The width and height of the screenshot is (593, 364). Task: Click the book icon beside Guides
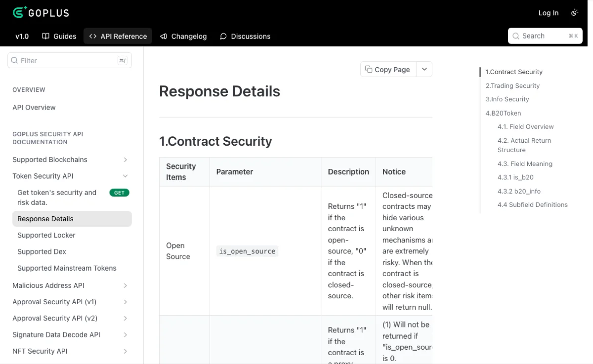pos(45,36)
